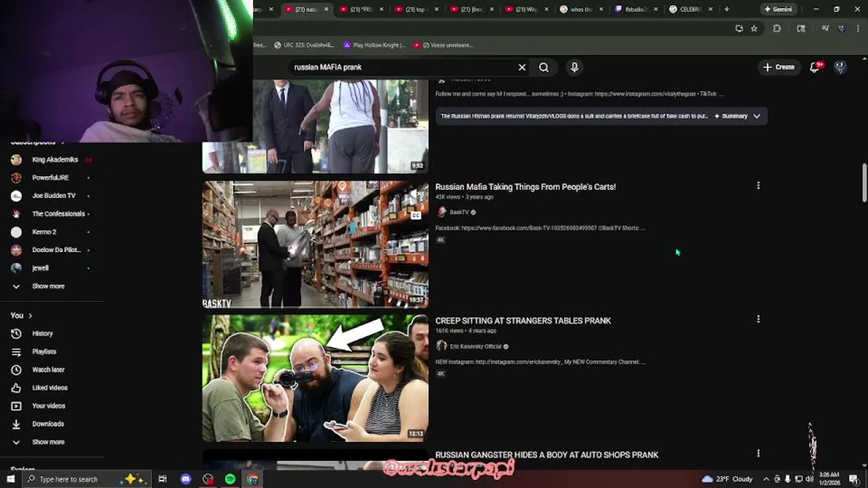Open 'Russian Mafia Taking Things From People's Carts!' title
The width and height of the screenshot is (868, 488).
tap(526, 187)
